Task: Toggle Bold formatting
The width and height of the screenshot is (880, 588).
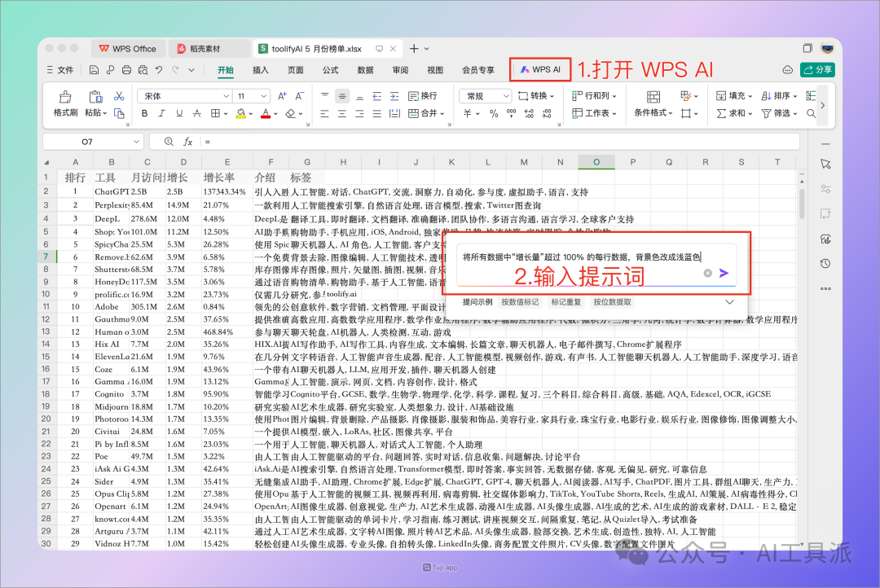Action: point(145,113)
